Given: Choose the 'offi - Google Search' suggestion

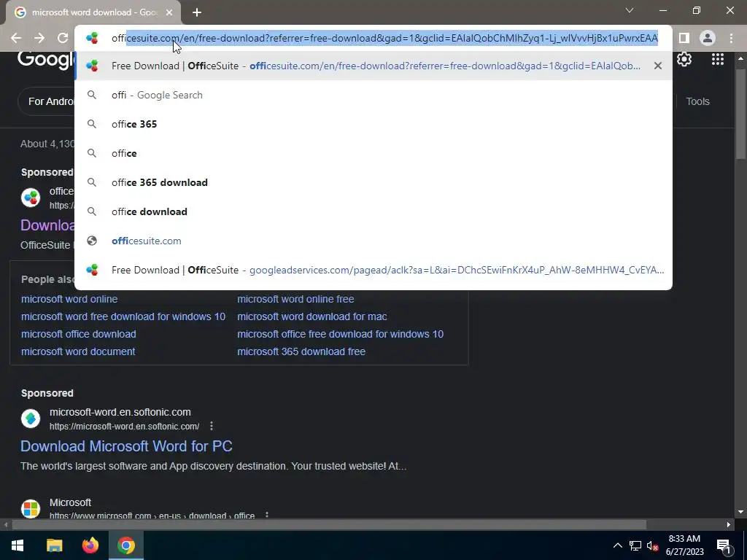Looking at the screenshot, I should [x=373, y=96].
